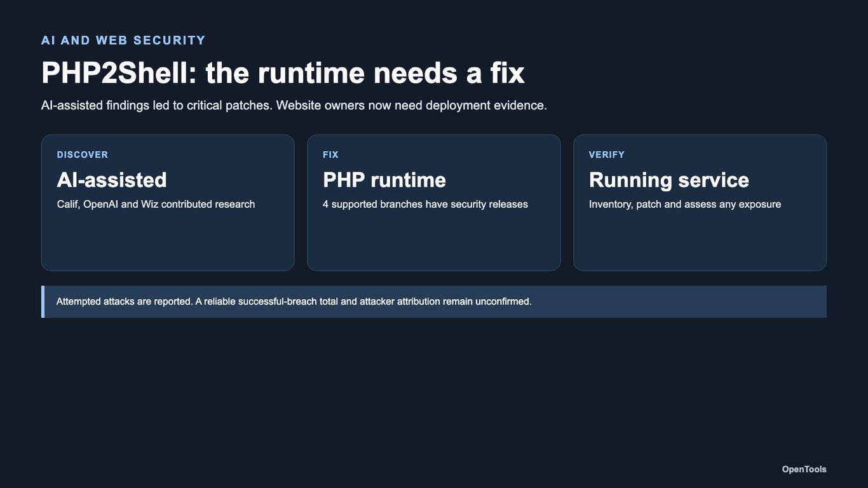868x488 pixels.
Task: Click the subtitle about AI-assisted findings and patches
Action: pos(294,105)
